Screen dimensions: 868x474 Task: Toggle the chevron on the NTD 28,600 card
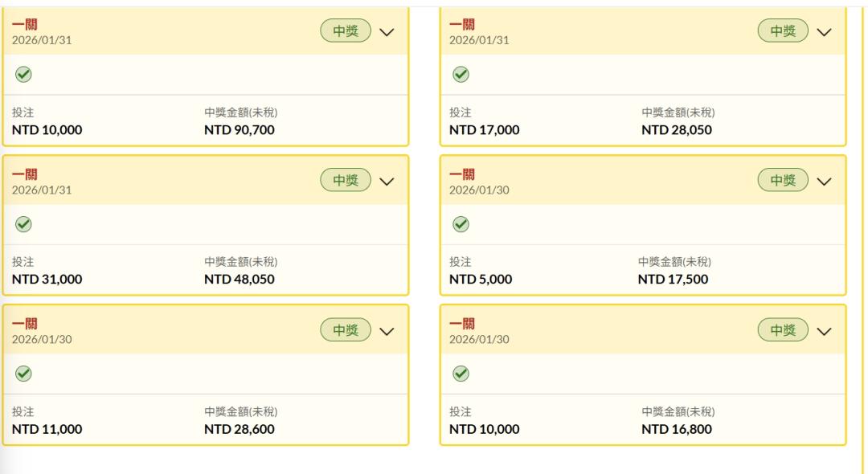387,331
